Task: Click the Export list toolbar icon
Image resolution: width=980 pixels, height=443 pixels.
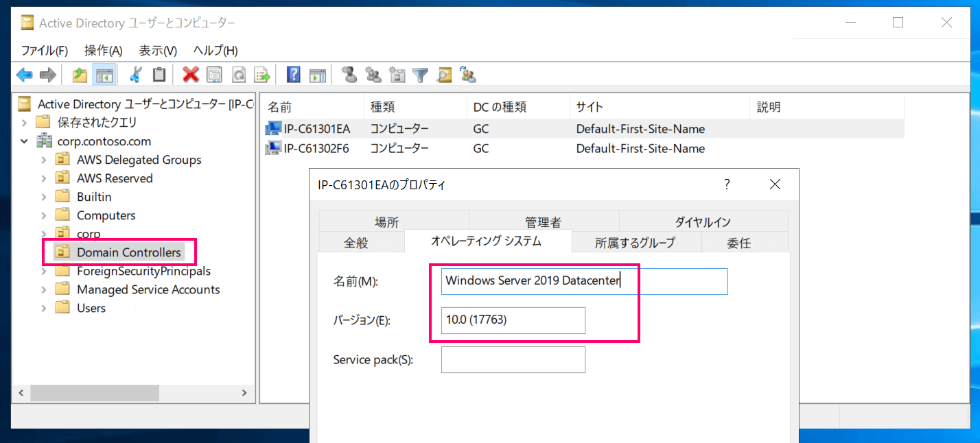Action: tap(261, 75)
